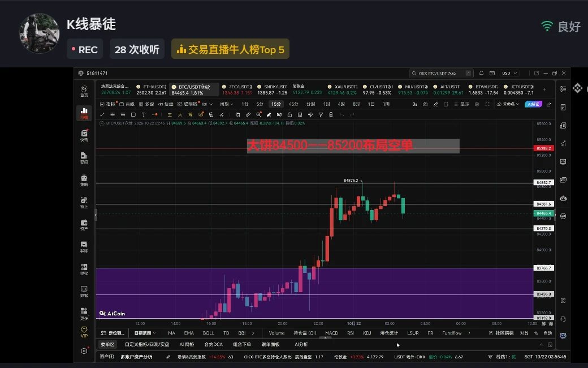588x368 pixels.
Task: Toggle the 显示 display option
Action: click(461, 104)
